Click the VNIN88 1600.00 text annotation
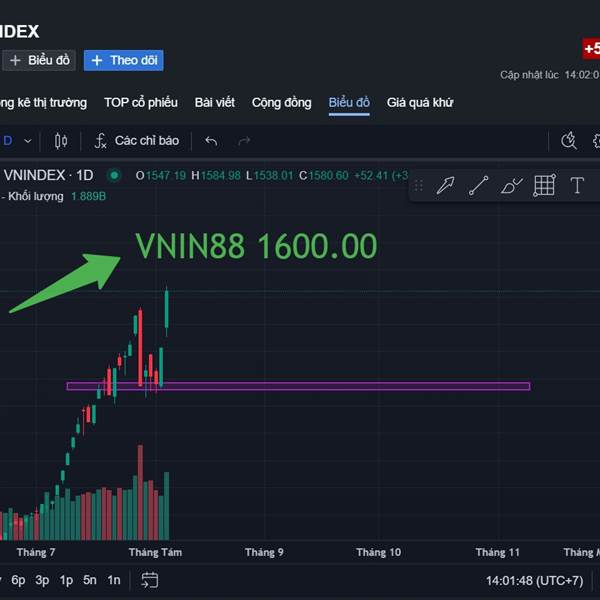Screen dimensions: 600x600 coord(256,246)
